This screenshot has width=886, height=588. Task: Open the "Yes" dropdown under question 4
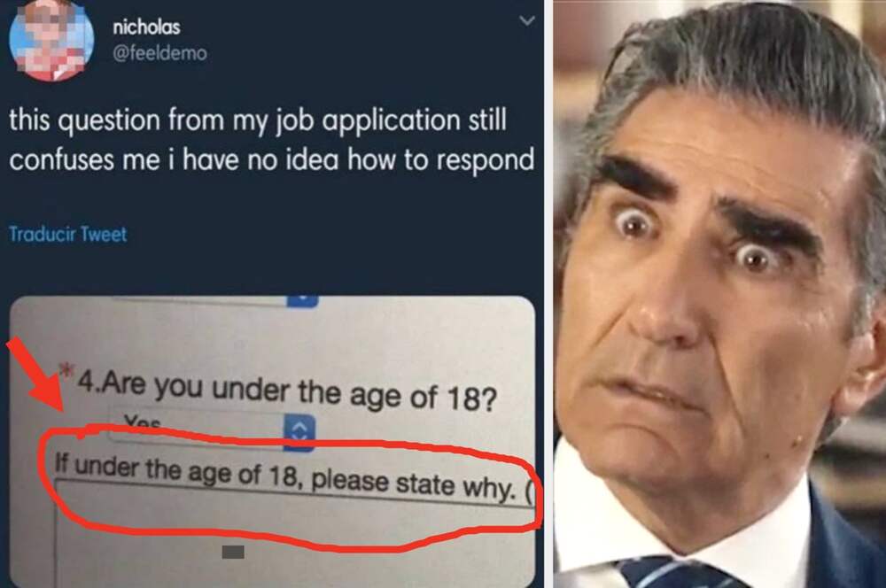point(212,432)
